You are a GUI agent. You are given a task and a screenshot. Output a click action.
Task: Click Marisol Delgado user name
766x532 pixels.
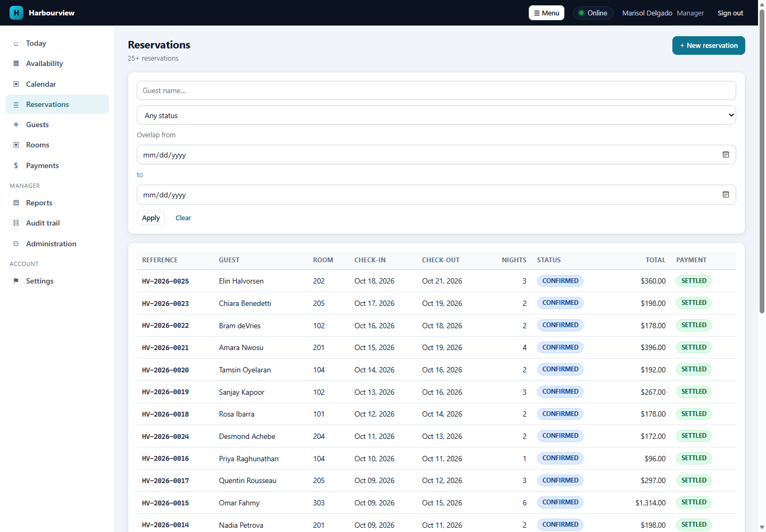647,13
